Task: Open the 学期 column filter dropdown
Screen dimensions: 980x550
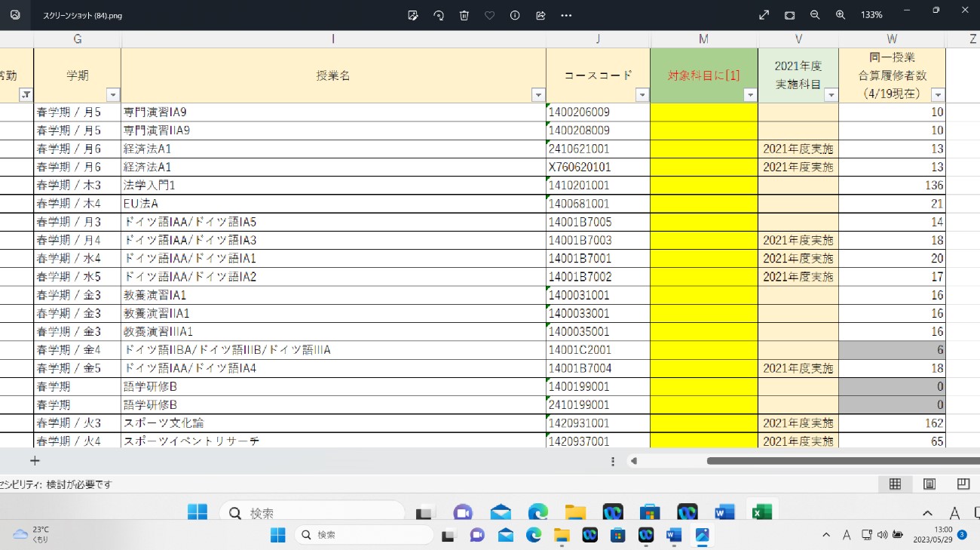Action: click(113, 95)
